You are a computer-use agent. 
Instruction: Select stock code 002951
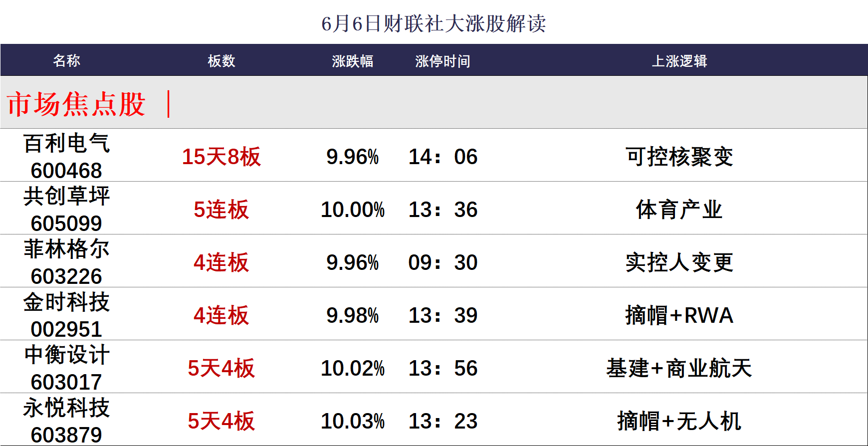point(66,329)
